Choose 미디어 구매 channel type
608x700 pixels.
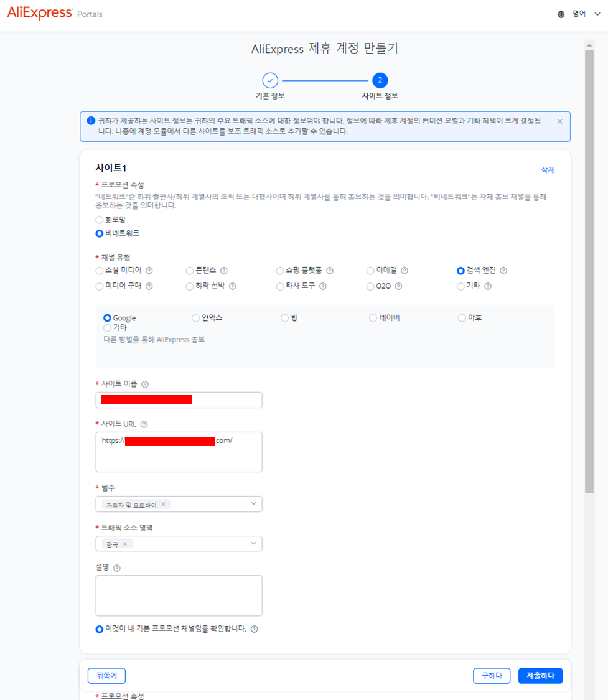99,286
